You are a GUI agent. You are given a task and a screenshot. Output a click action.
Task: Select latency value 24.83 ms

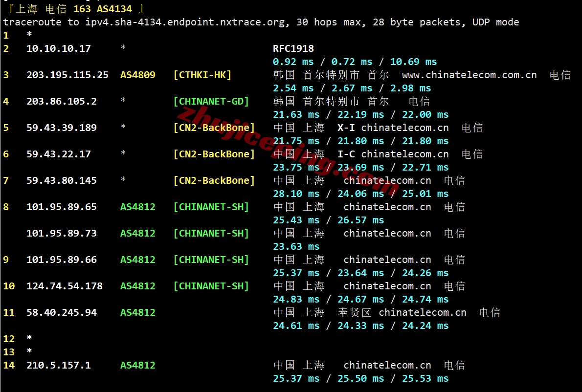[x=296, y=299]
